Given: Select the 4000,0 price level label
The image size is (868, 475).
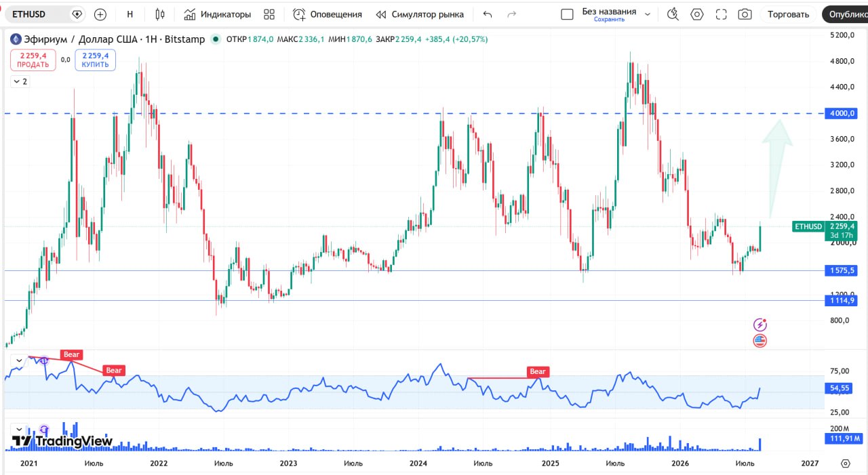Looking at the screenshot, I should 842,113.
